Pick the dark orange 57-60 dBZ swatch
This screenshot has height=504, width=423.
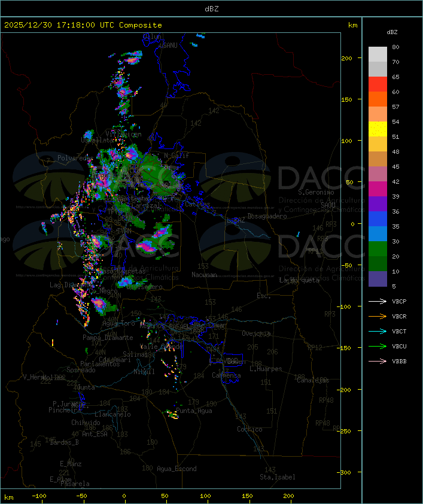pyautogui.click(x=378, y=99)
